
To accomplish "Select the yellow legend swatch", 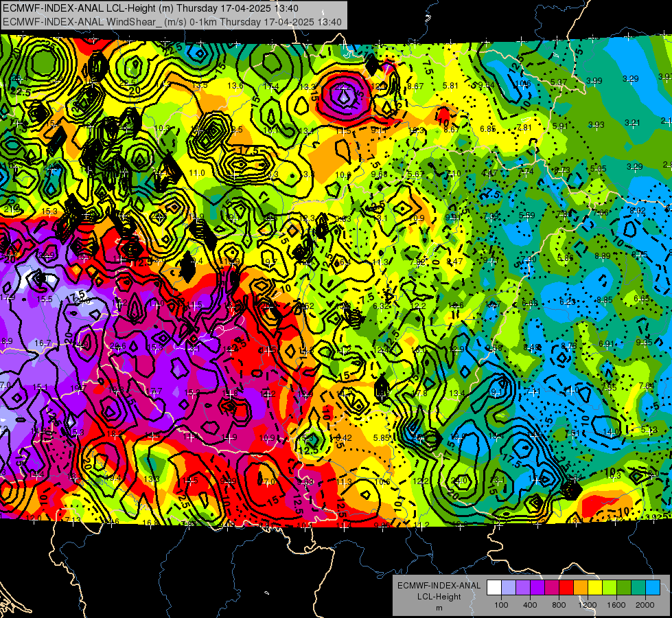I will [595, 588].
